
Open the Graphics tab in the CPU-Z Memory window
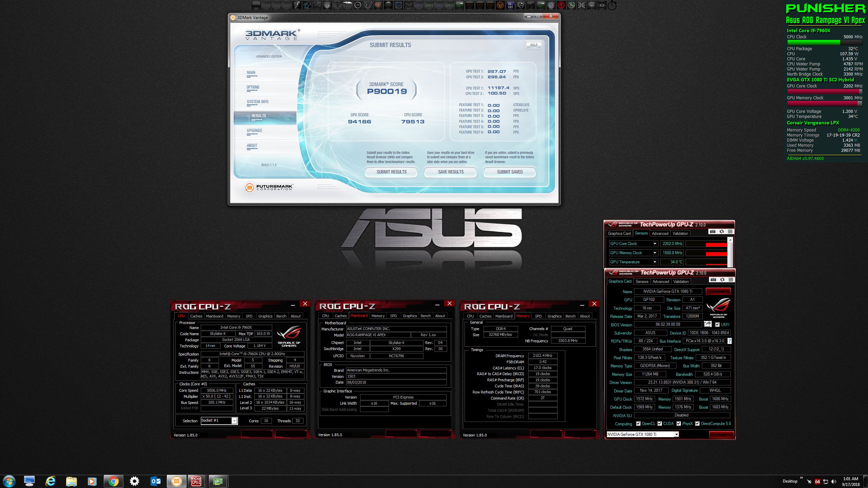coord(554,316)
